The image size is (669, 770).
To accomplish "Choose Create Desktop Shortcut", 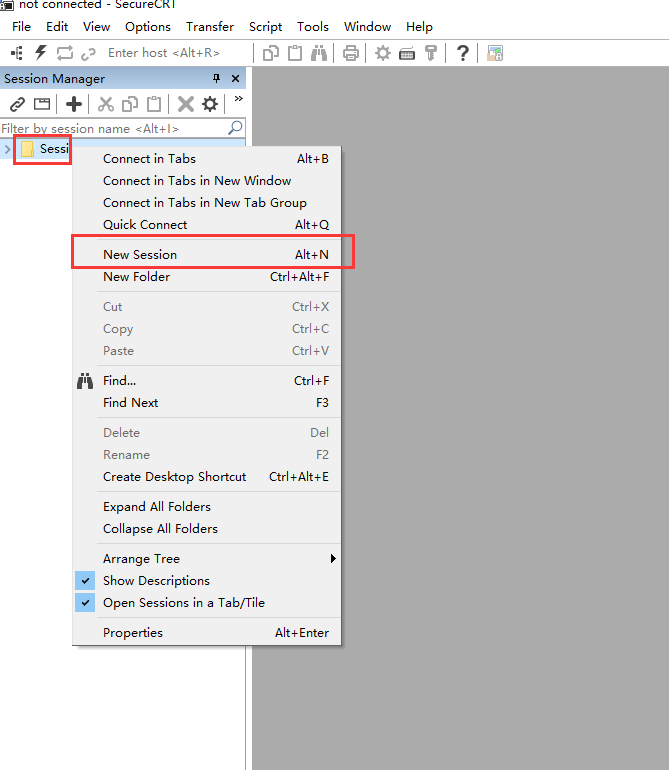I will [x=206, y=477].
